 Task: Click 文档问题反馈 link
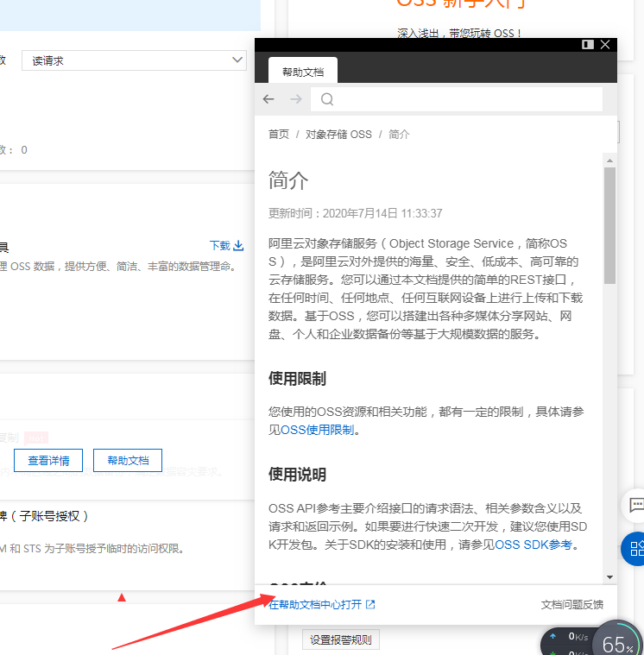[x=572, y=604]
